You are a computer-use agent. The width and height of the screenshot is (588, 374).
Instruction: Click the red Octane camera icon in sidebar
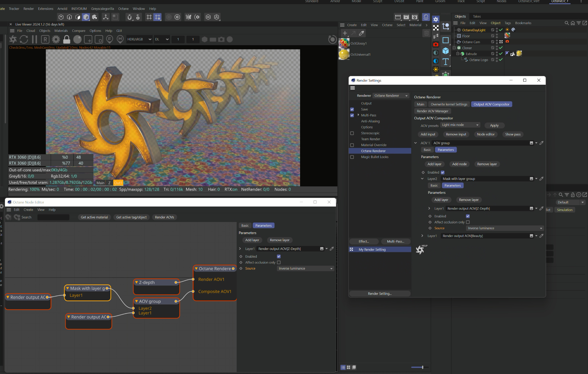click(436, 44)
